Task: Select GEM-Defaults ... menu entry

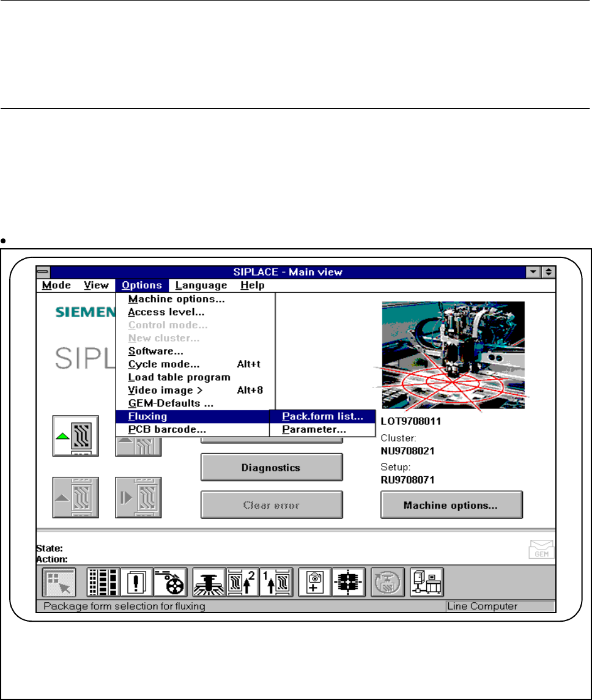Action: (x=195, y=403)
